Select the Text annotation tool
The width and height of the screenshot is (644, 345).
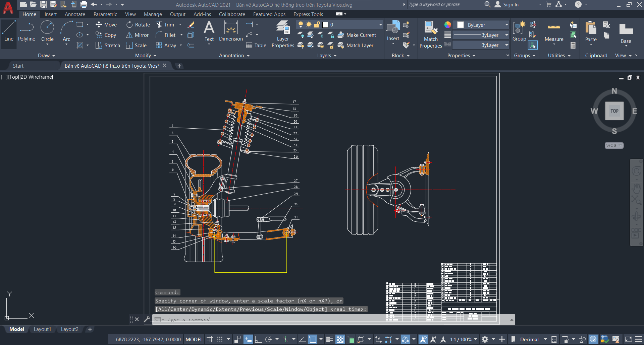[209, 31]
